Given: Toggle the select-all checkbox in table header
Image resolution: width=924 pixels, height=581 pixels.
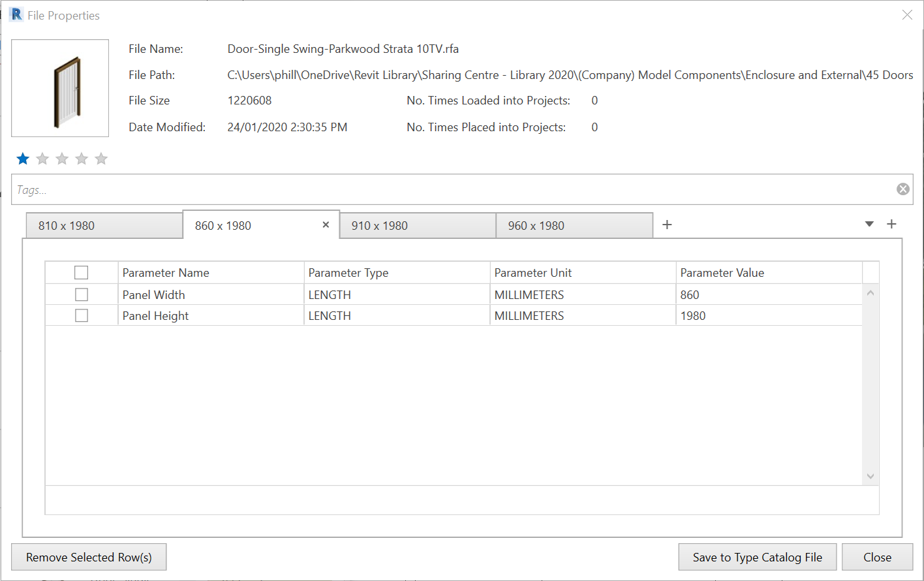Looking at the screenshot, I should 81,273.
